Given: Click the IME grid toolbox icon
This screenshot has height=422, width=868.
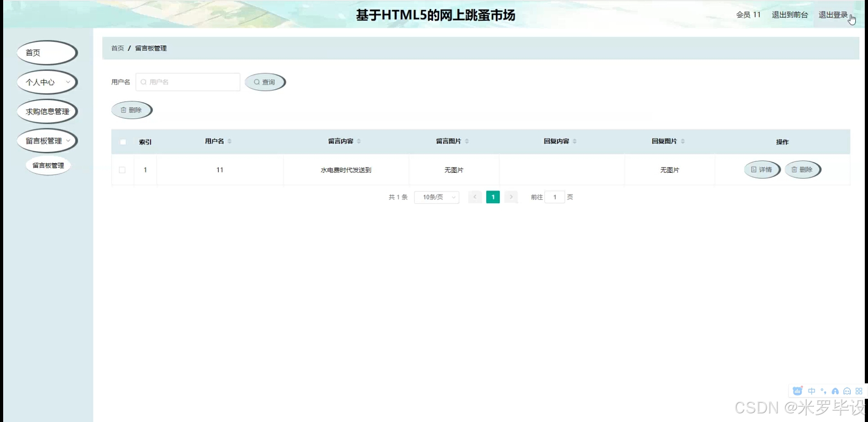Looking at the screenshot, I should (x=859, y=391).
